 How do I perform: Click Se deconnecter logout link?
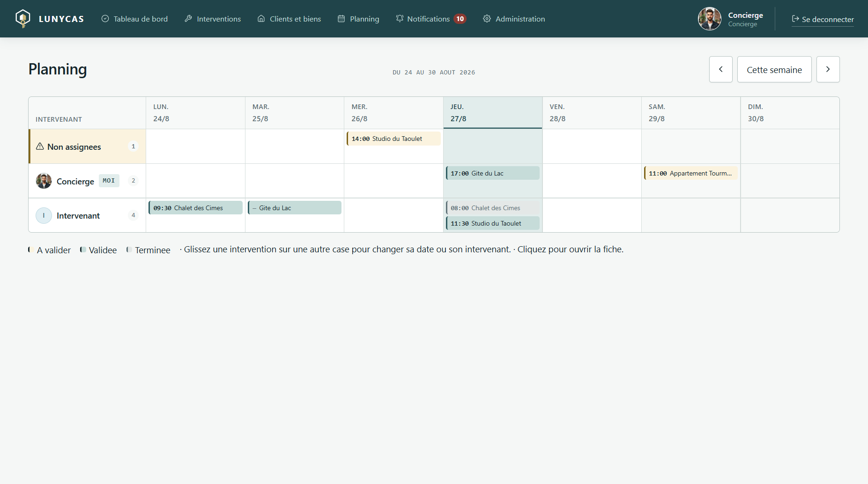[823, 19]
